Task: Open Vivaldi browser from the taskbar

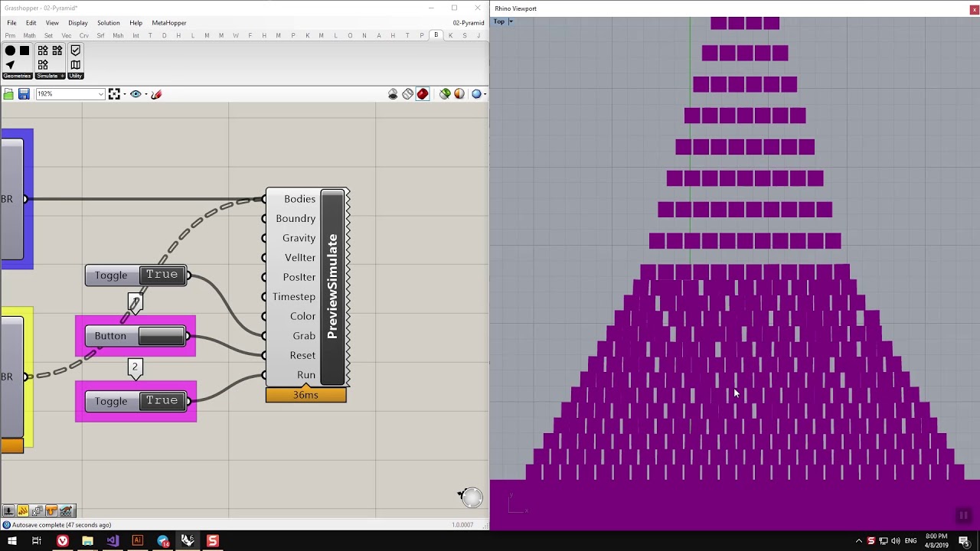Action: 63,541
